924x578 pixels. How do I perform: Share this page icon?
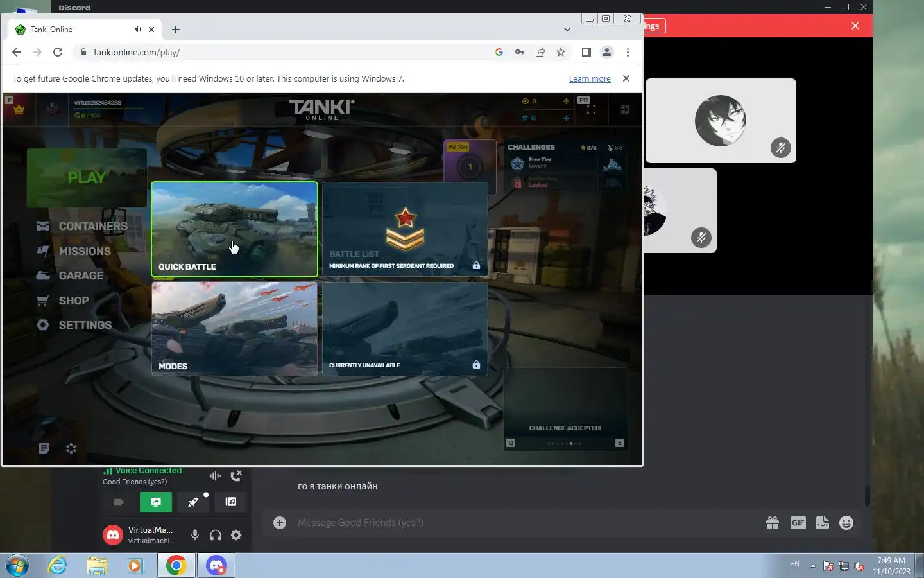coord(540,52)
